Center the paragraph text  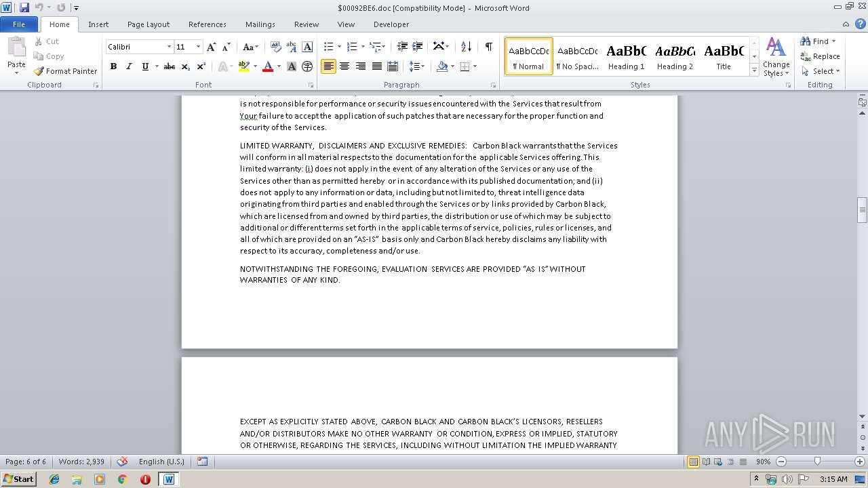click(x=344, y=66)
